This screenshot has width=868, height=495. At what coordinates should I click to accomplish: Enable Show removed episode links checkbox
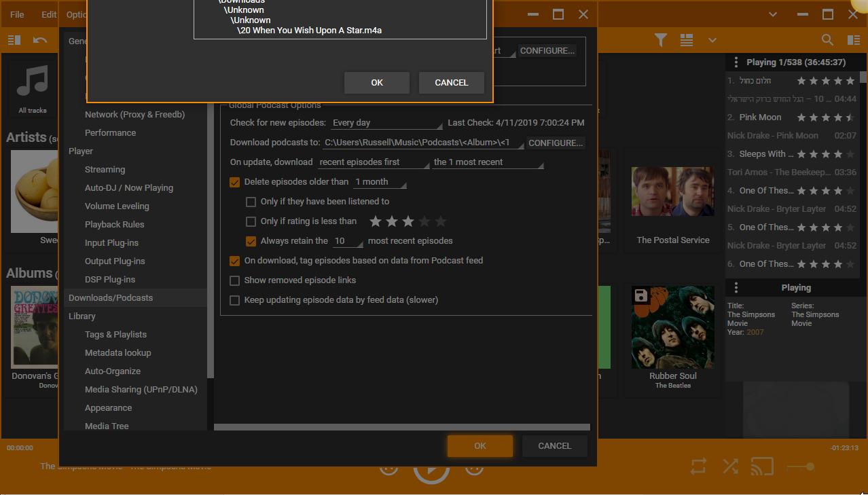(x=235, y=280)
